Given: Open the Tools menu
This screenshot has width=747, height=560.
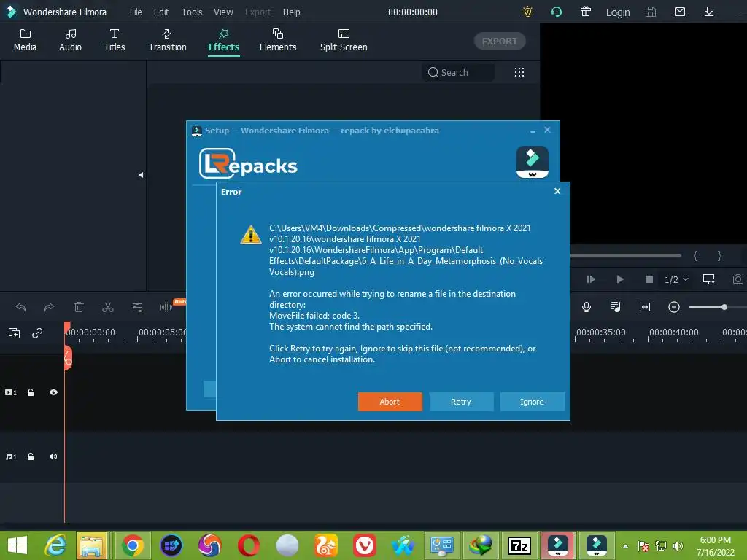Looking at the screenshot, I should [x=192, y=12].
